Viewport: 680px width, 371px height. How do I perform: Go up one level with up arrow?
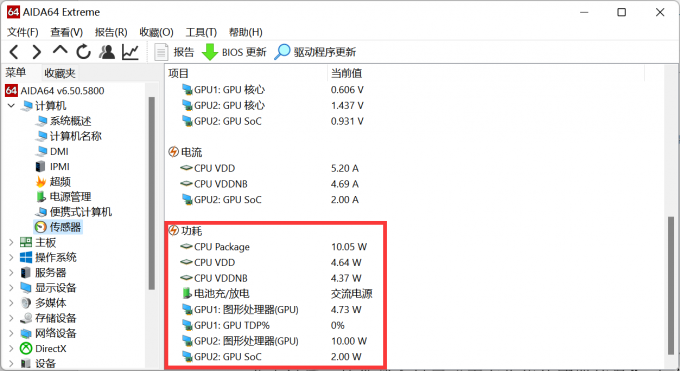tap(60, 50)
